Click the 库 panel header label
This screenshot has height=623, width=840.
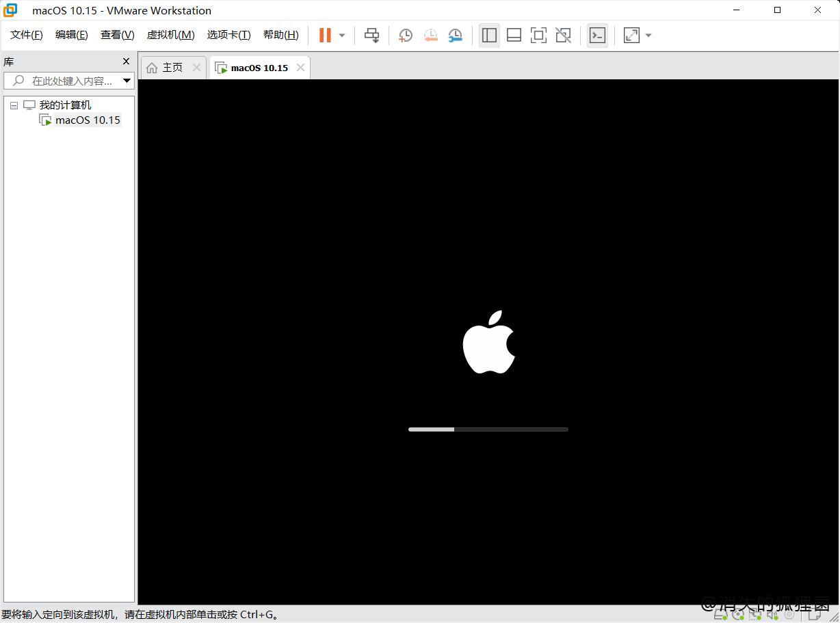click(x=9, y=62)
